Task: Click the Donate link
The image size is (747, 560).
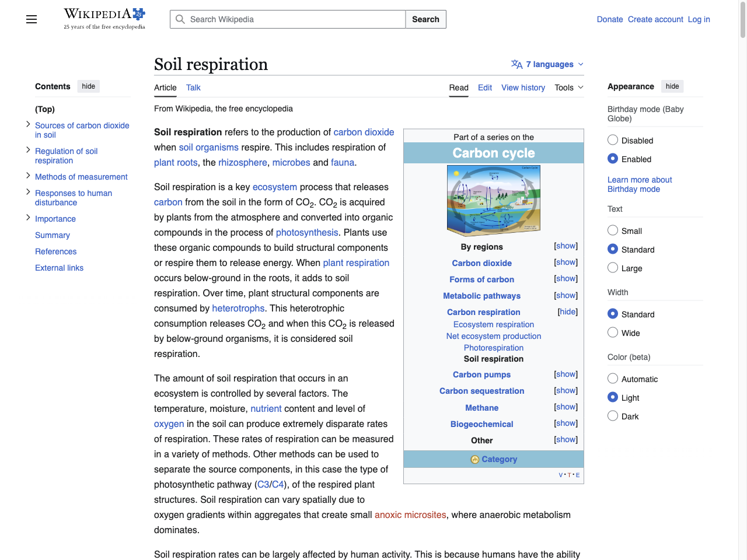Action: point(610,19)
